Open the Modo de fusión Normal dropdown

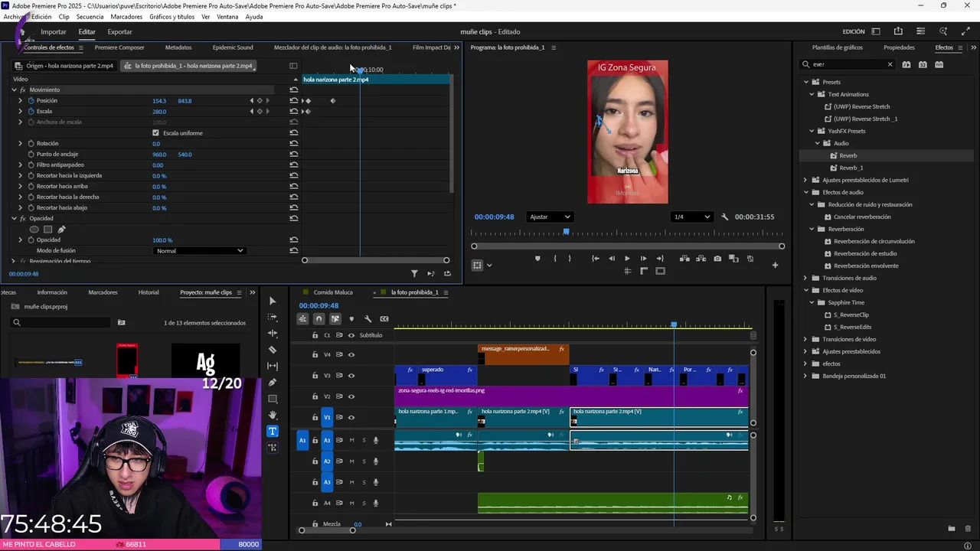click(x=199, y=251)
